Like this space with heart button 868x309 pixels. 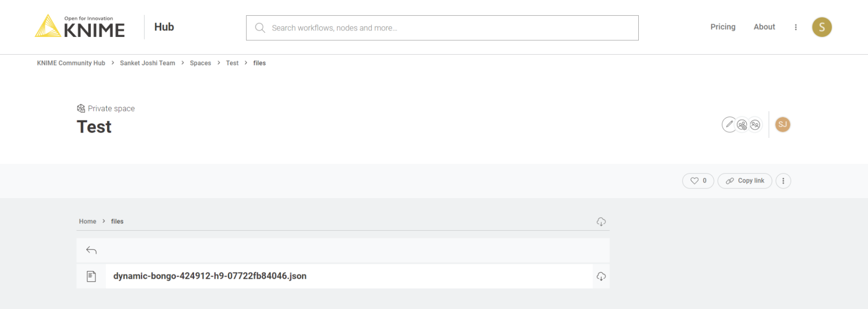click(x=698, y=181)
